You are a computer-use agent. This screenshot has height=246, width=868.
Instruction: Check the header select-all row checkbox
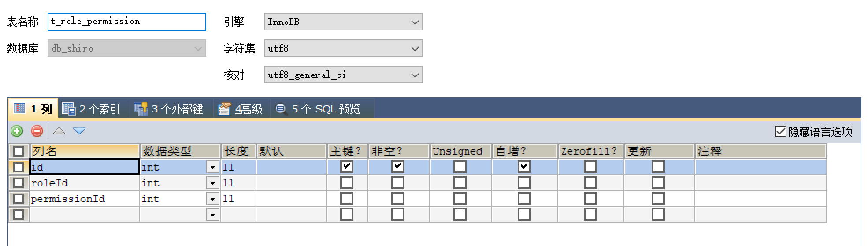[19, 151]
